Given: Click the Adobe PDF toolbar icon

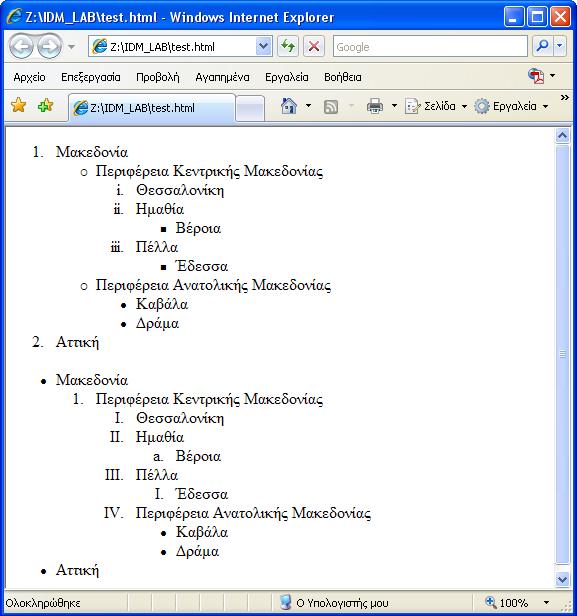Looking at the screenshot, I should (536, 75).
